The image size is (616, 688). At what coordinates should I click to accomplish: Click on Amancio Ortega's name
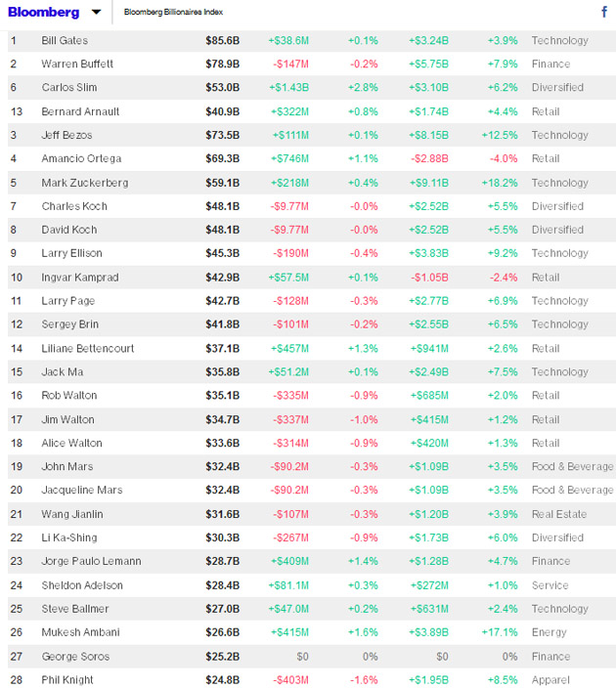[81, 159]
